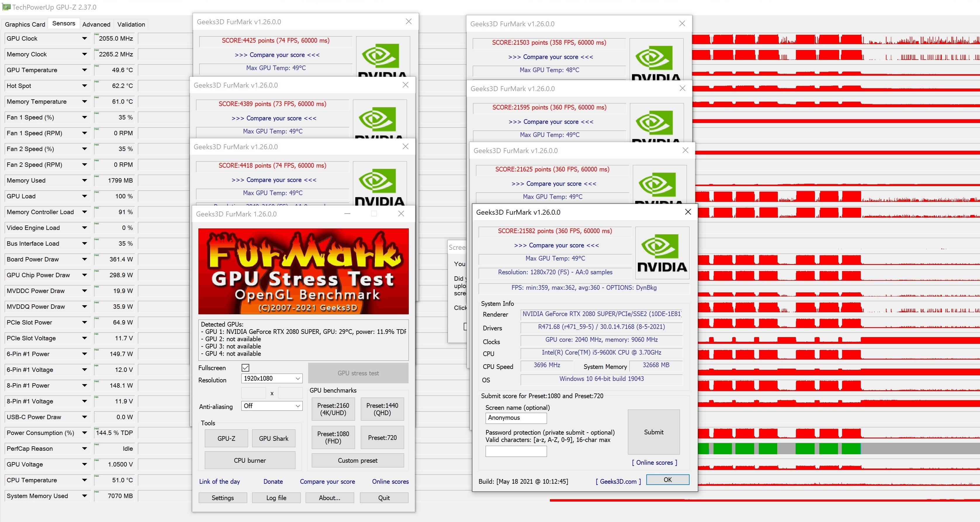Screen dimensions: 980x522
Task: Open the Hot Spot sensor arrow menu
Action: tap(84, 86)
